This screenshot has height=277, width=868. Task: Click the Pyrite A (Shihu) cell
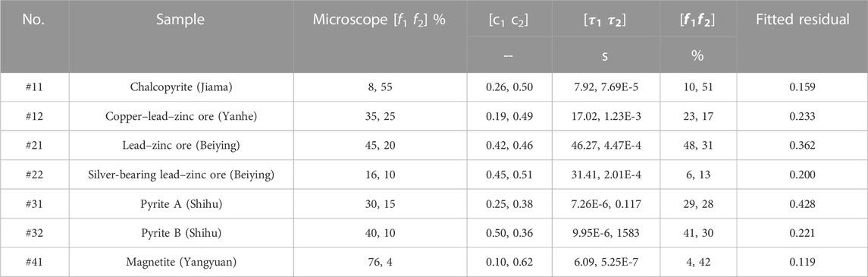point(181,204)
